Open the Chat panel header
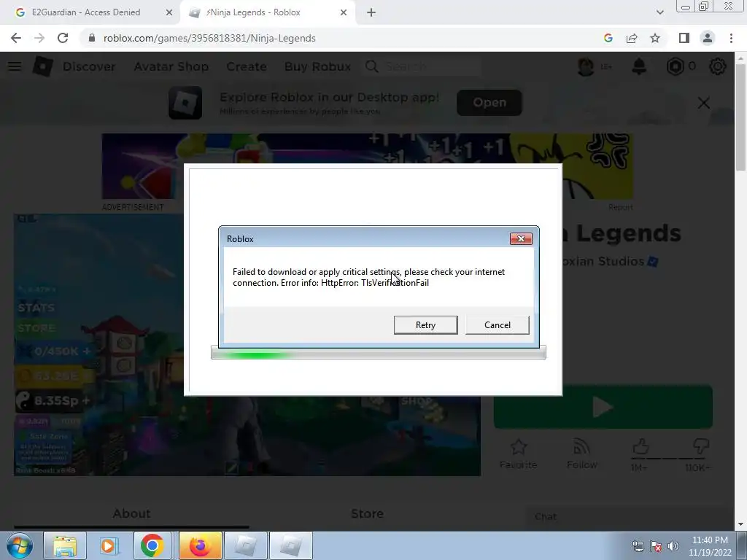This screenshot has height=560, width=747. click(629, 517)
